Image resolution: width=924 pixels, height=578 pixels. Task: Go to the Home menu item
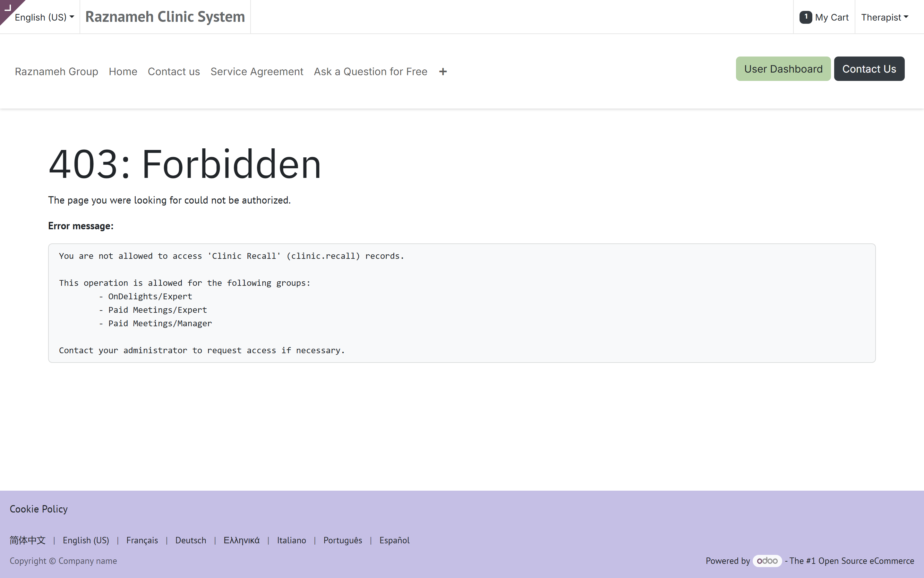pyautogui.click(x=123, y=72)
